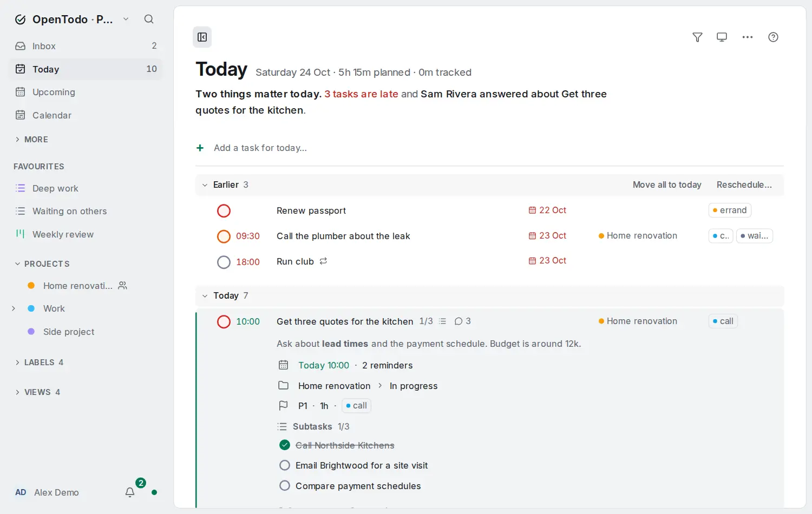The width and height of the screenshot is (812, 514).
Task: Collapse the Today 7 task group
Action: 205,296
